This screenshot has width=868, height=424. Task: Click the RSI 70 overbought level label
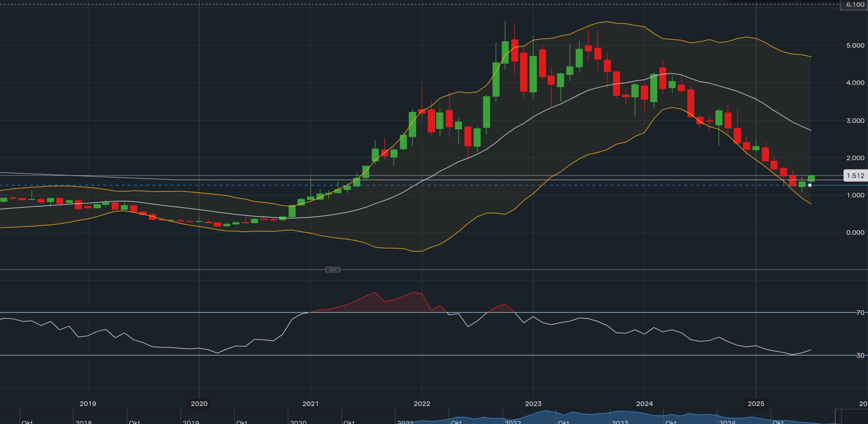click(x=860, y=312)
